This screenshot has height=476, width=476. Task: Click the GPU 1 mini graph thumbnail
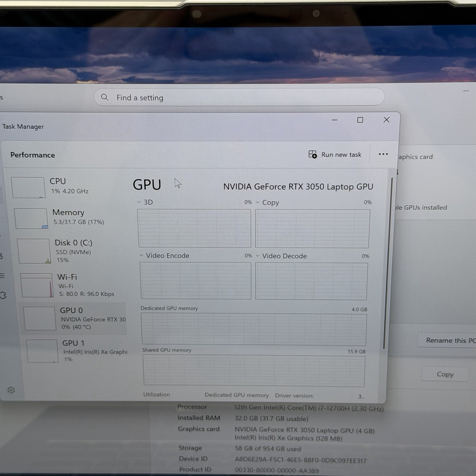[42, 351]
